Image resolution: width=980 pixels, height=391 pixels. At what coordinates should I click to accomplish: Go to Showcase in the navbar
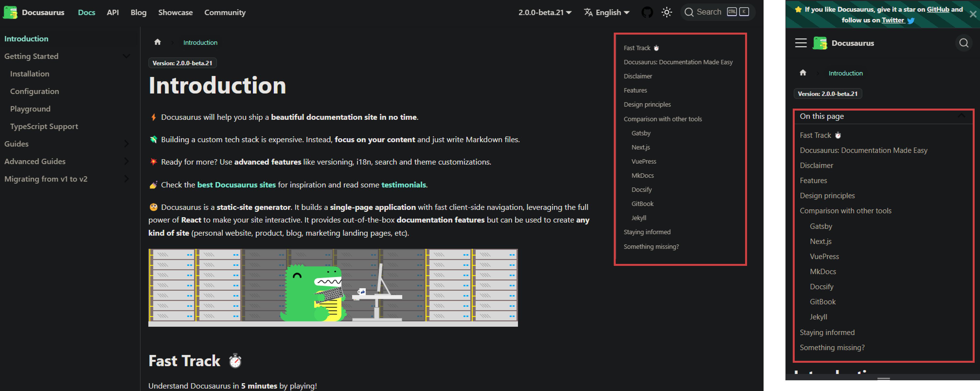pyautogui.click(x=175, y=12)
